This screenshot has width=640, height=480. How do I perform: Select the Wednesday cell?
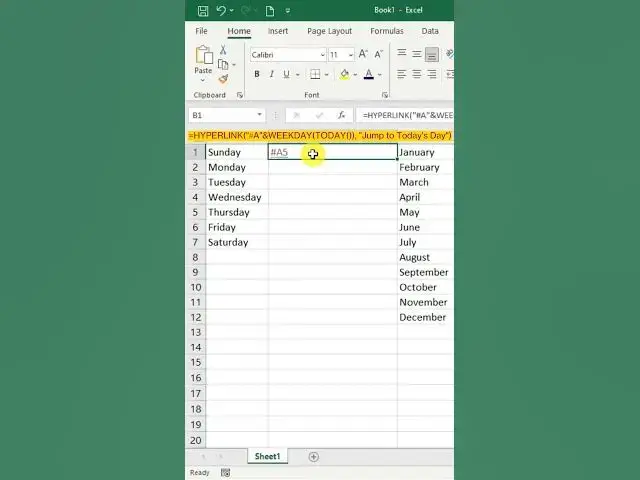pyautogui.click(x=237, y=197)
